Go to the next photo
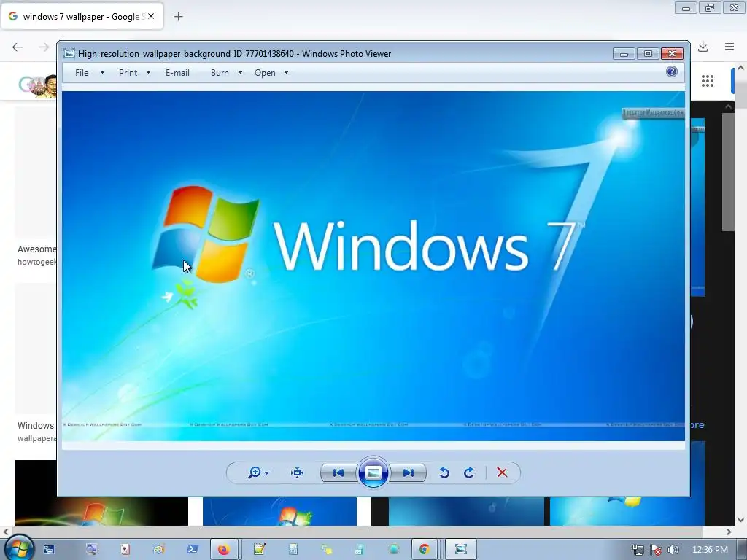The width and height of the screenshot is (747, 560). coord(409,472)
